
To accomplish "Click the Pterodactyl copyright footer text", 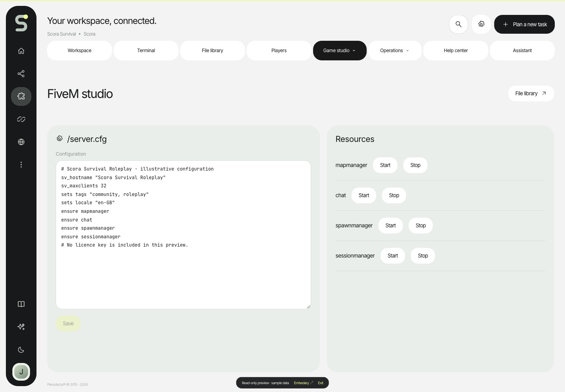I will point(67,385).
